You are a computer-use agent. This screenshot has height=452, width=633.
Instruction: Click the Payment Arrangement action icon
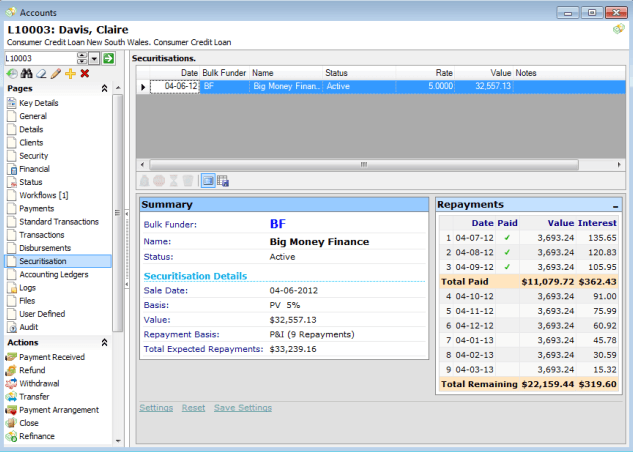tap(11, 410)
